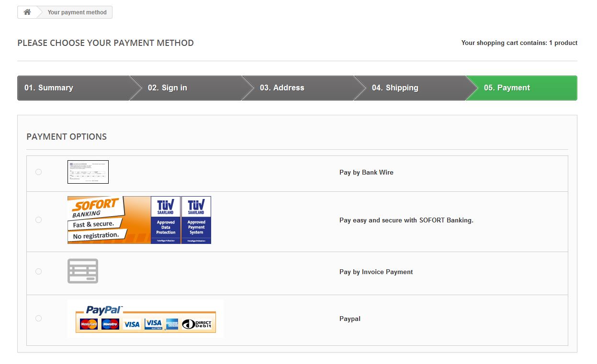Click the PayPal logo
The image size is (597, 364).
[x=104, y=310]
